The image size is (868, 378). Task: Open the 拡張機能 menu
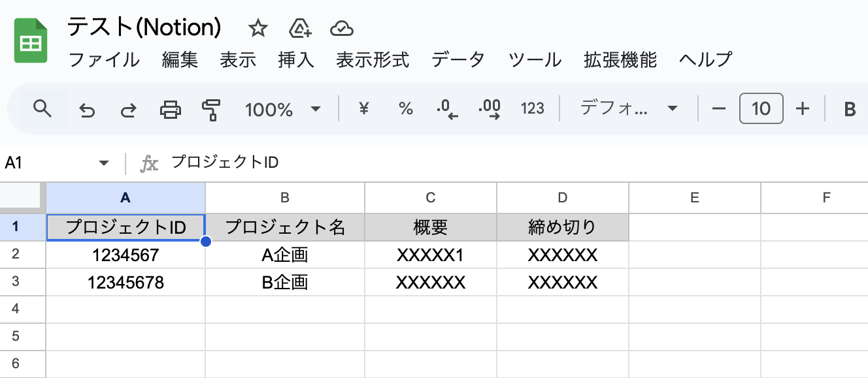pyautogui.click(x=620, y=60)
